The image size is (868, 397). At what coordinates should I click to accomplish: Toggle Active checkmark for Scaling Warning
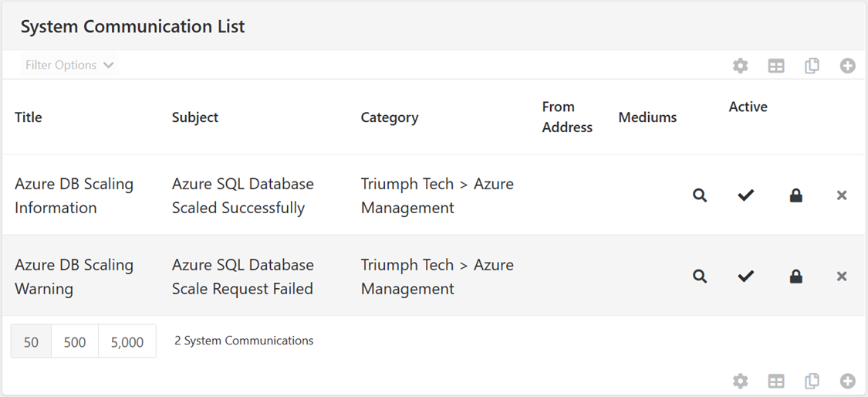point(745,277)
